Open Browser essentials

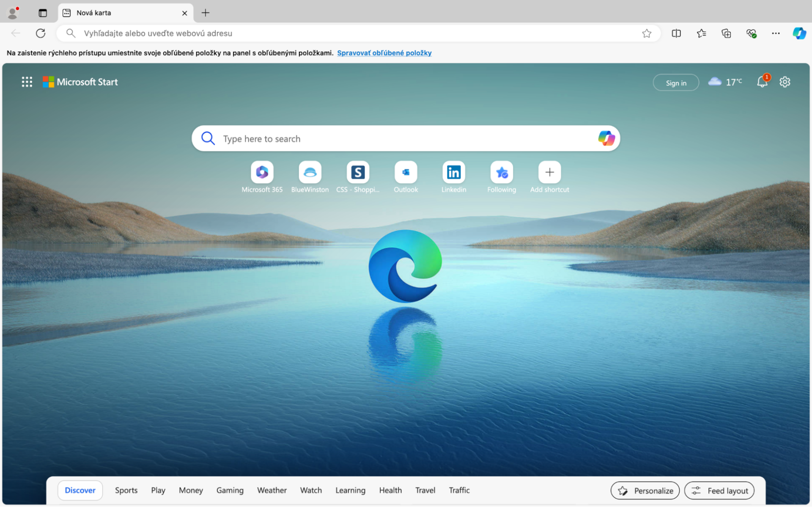tap(751, 33)
